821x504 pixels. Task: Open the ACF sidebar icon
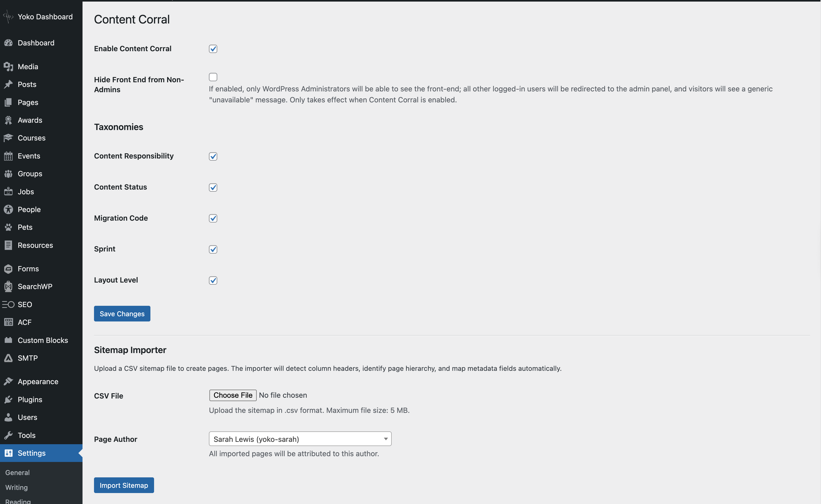click(x=8, y=322)
